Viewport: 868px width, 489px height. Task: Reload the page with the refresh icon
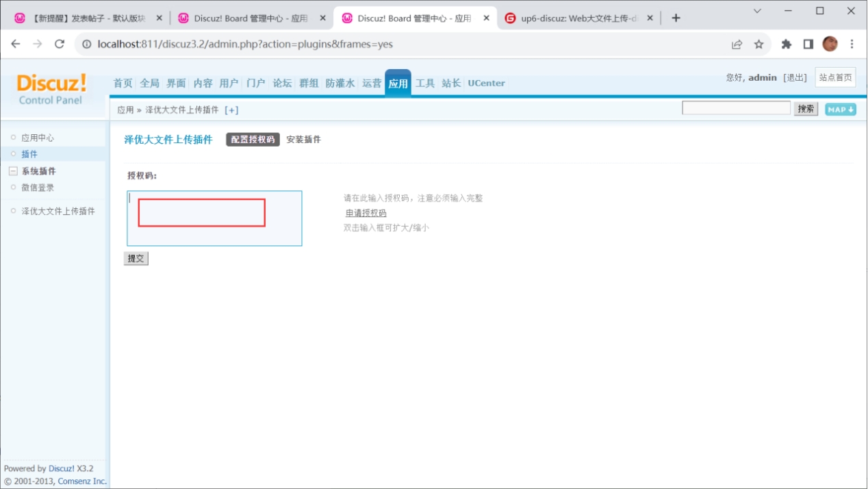pos(60,44)
